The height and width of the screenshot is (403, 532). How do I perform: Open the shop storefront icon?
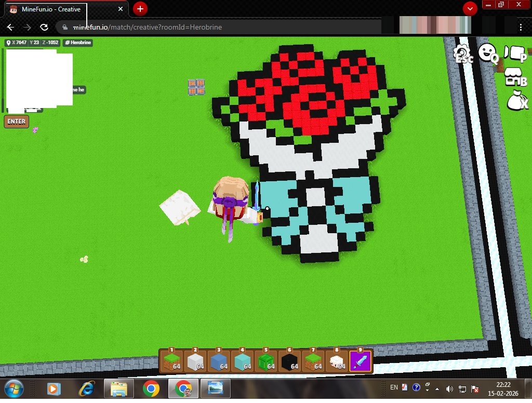[515, 77]
